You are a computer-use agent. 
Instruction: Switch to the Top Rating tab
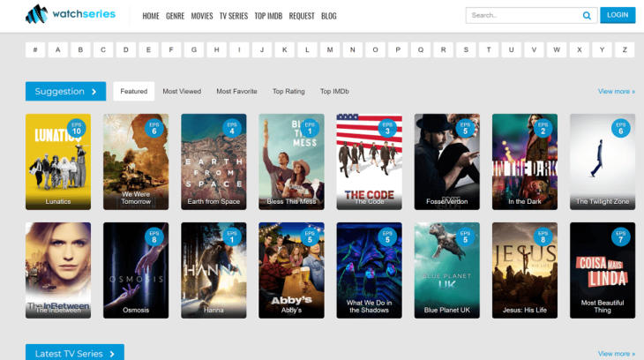(288, 91)
